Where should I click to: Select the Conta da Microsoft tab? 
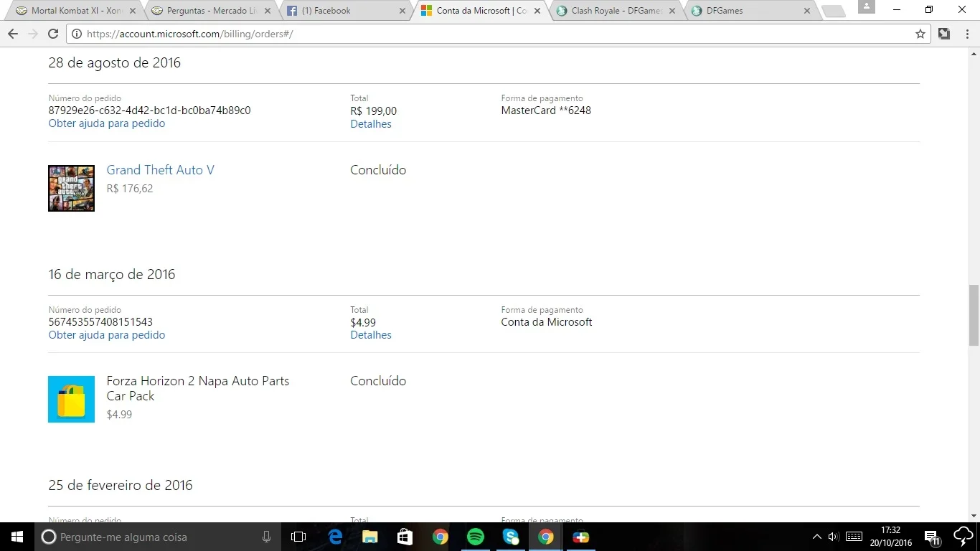click(x=479, y=11)
